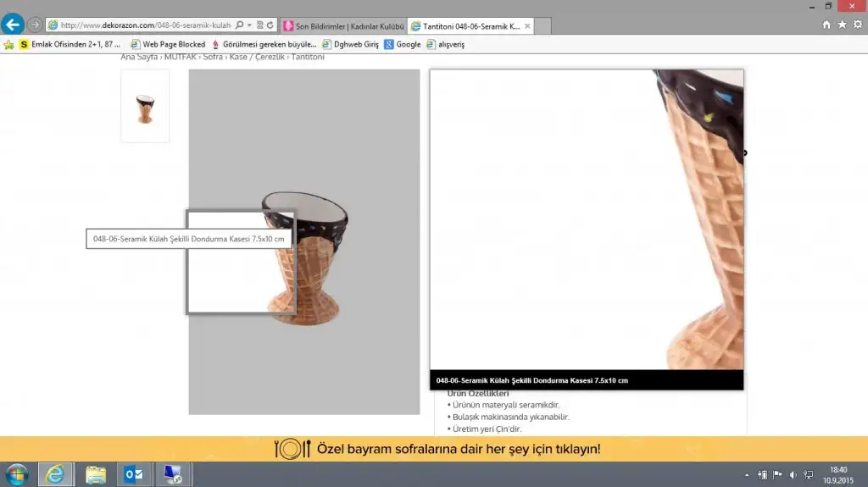
Task: Open the Tools gear icon
Action: pos(857,25)
